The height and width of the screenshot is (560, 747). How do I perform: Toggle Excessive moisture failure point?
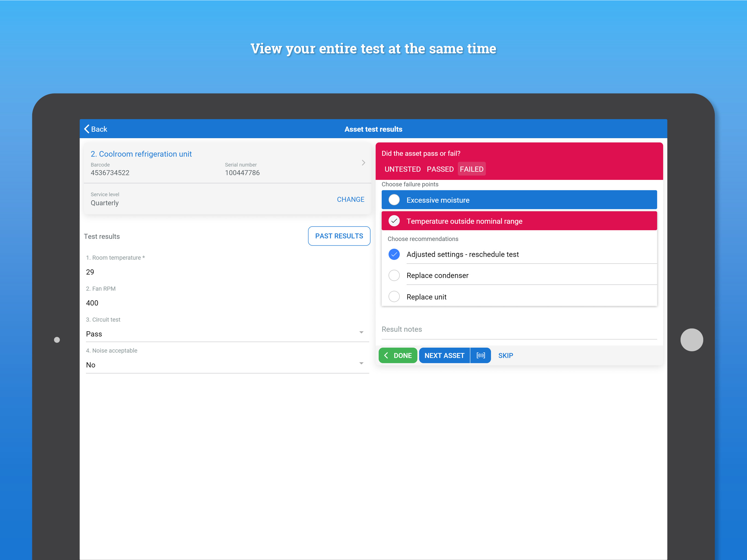(x=394, y=200)
